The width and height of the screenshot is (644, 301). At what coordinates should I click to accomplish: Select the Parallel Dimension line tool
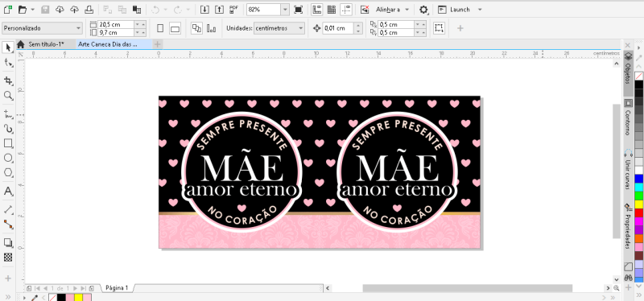(x=8, y=209)
